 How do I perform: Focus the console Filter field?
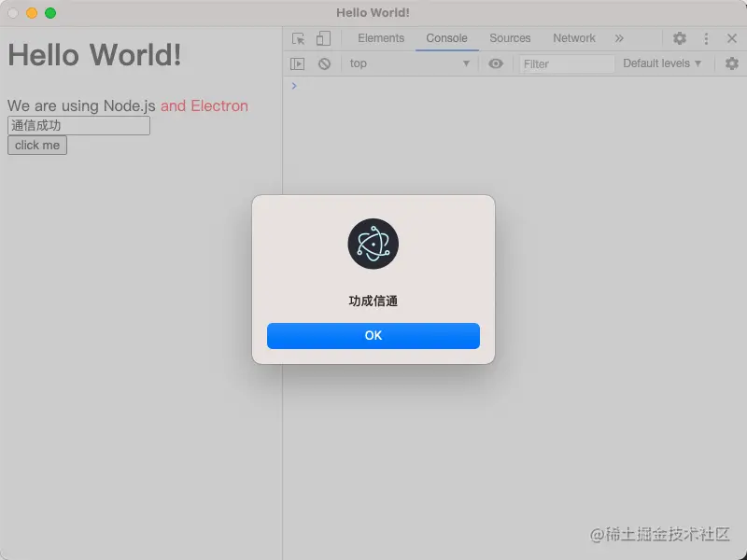[567, 63]
